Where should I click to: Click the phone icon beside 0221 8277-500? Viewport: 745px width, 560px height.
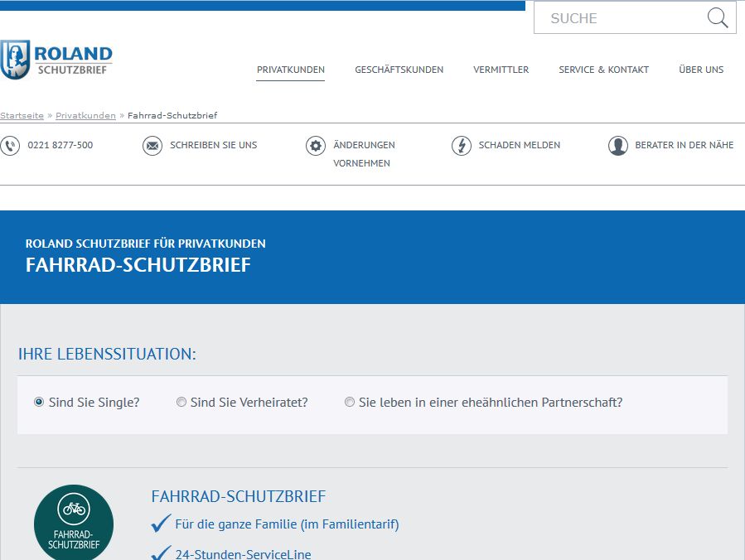(x=10, y=145)
